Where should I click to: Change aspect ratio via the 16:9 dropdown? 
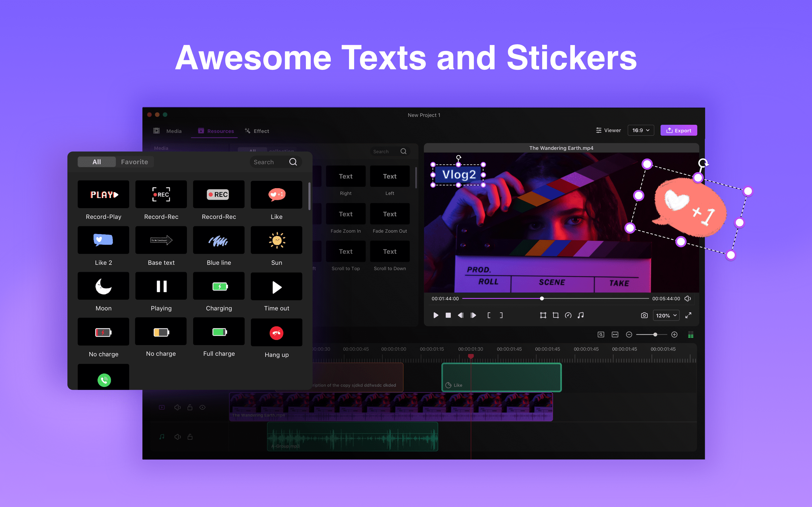[x=641, y=130]
